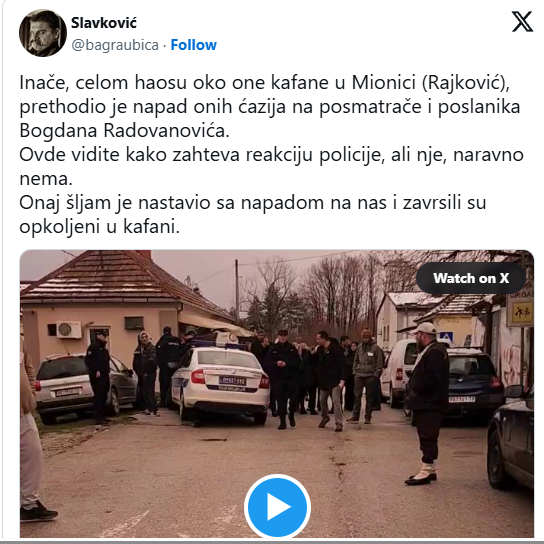This screenshot has height=544, width=544.
Task: Play the embedded video
Action: tap(277, 507)
